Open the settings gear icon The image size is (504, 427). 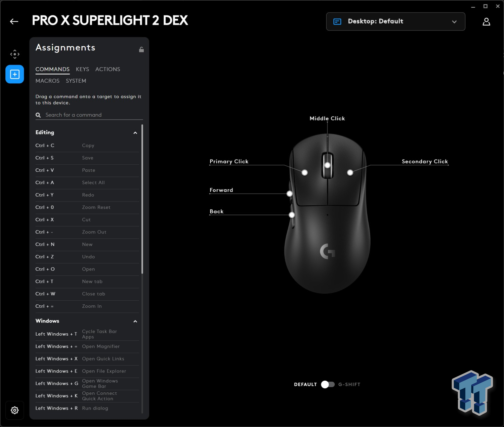[15, 410]
